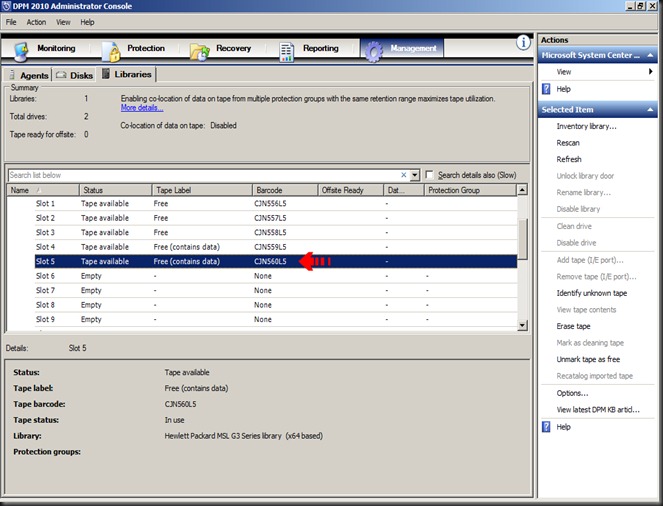Open the File menu
The image size is (663, 506).
[x=11, y=22]
